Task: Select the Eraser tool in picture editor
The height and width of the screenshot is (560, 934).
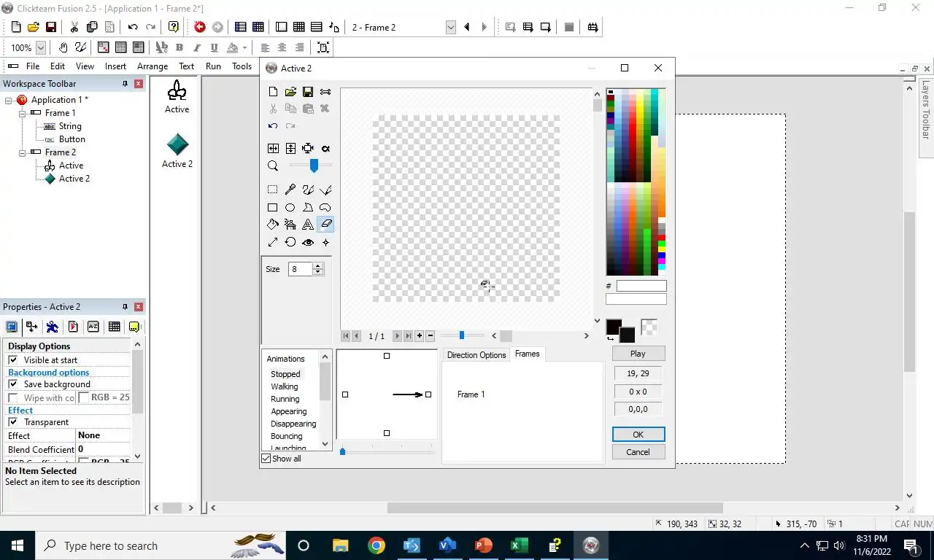Action: pyautogui.click(x=325, y=225)
